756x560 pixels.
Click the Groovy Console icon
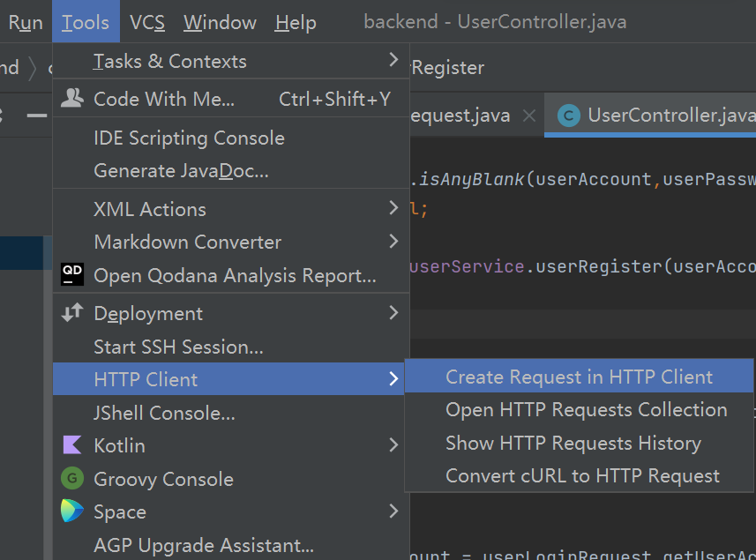coord(72,479)
